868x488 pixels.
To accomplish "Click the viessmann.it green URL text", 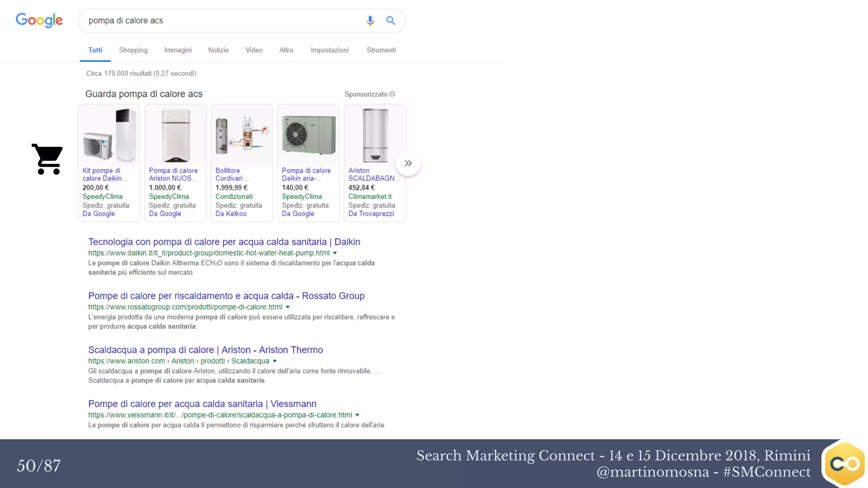I will tap(220, 415).
